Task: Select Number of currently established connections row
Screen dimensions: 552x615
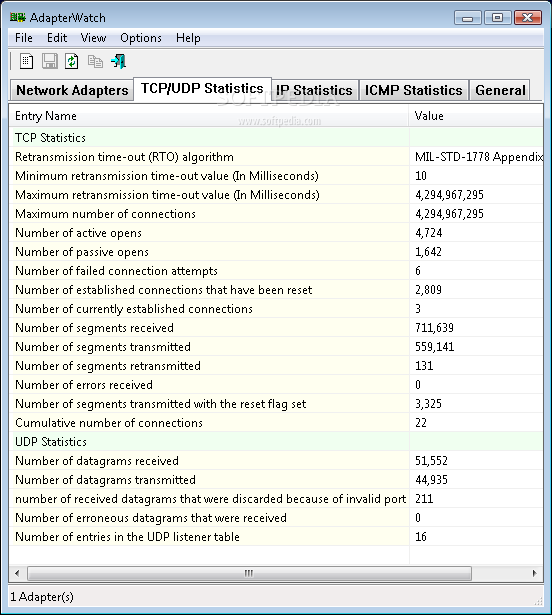Action: pos(276,309)
